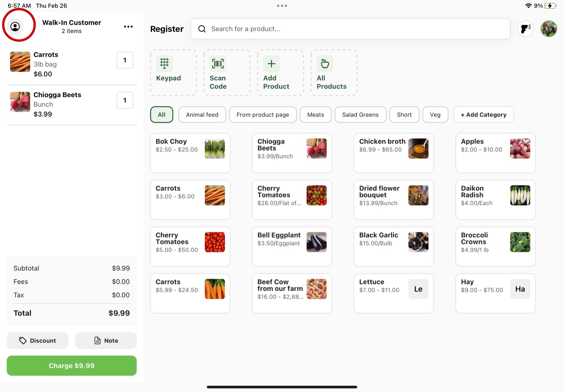Image resolution: width=564 pixels, height=392 pixels.
Task: Add Black Garlic to the cart
Action: pos(393,246)
